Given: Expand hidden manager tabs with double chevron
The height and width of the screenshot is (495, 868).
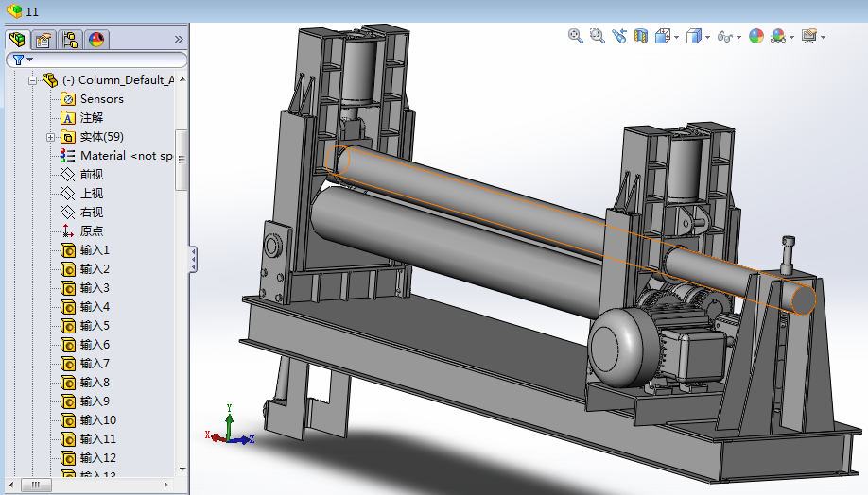Looking at the screenshot, I should [179, 40].
